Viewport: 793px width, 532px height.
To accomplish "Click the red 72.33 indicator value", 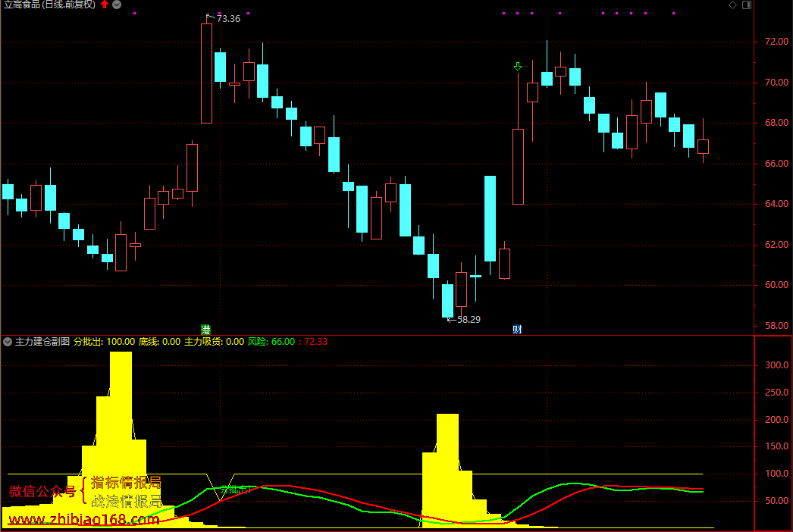I will [x=315, y=342].
